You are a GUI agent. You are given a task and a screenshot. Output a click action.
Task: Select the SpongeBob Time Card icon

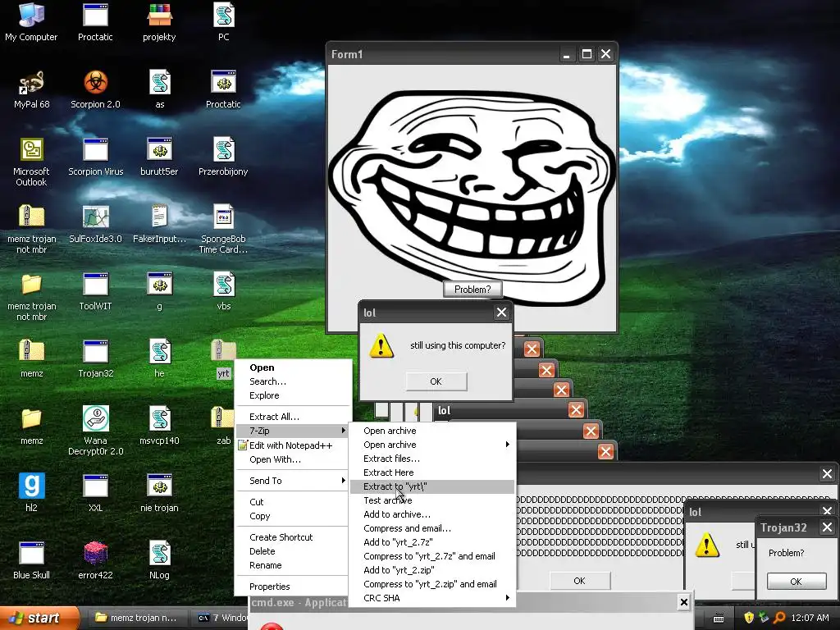click(x=223, y=230)
